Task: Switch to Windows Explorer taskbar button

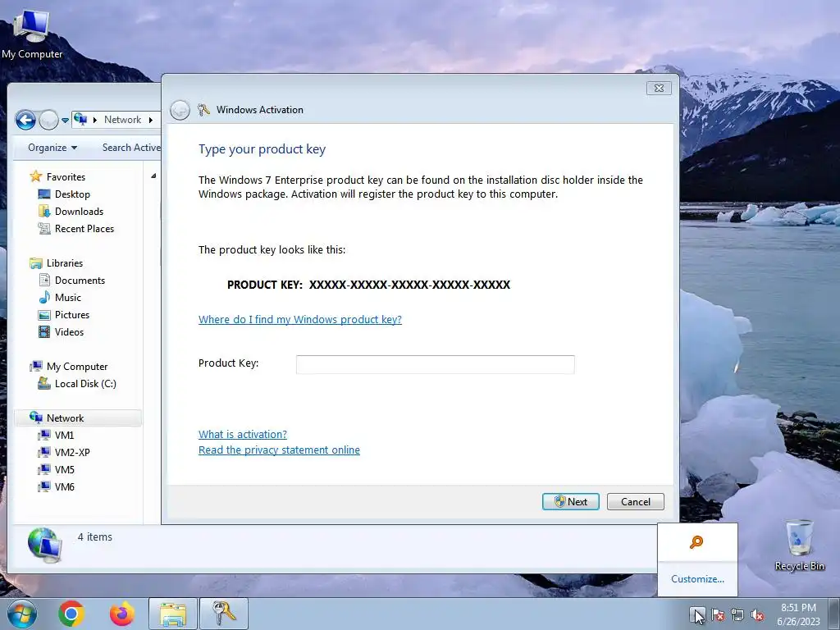Action: click(x=173, y=614)
